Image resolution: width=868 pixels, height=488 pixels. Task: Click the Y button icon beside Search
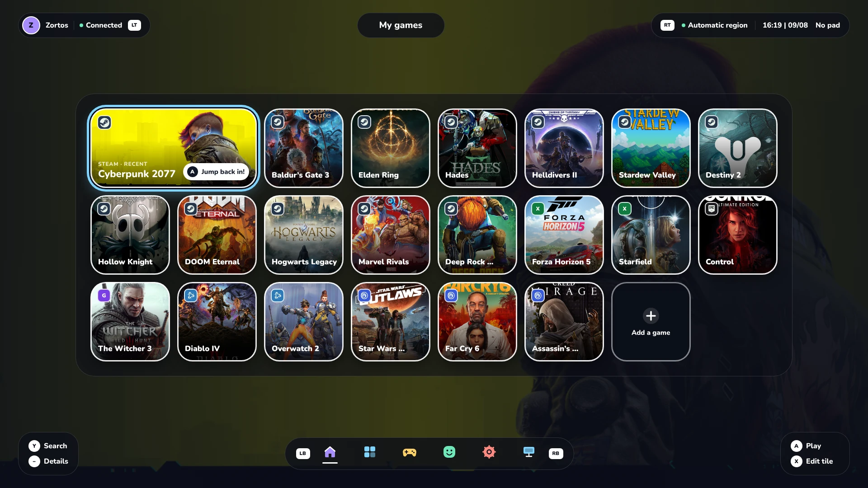point(34,446)
